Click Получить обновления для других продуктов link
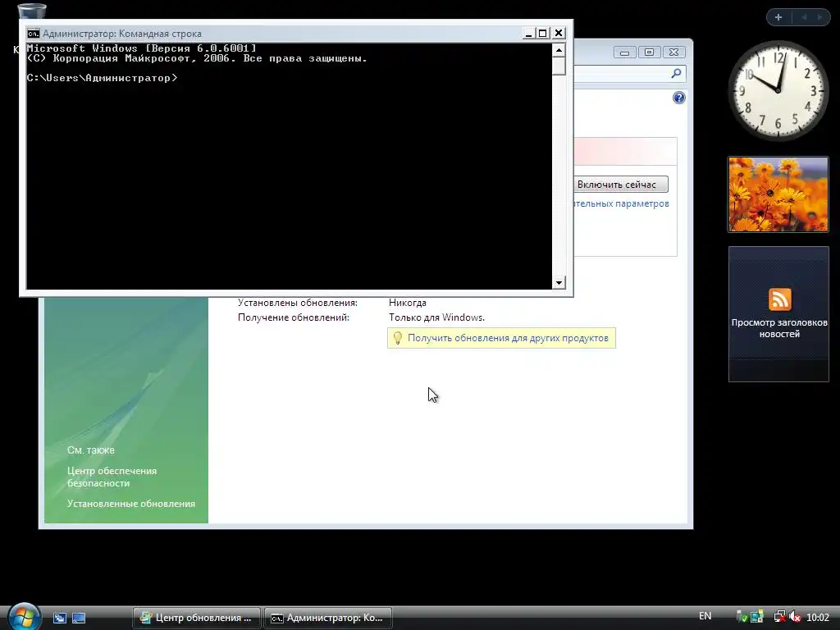 point(508,338)
